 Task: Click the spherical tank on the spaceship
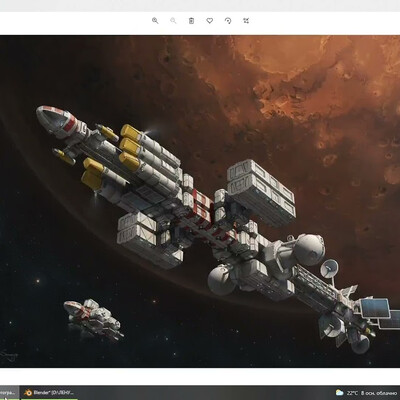click(309, 249)
